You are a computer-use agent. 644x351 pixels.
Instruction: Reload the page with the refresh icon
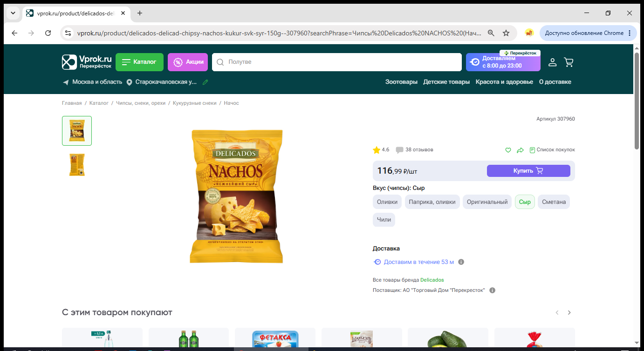[x=48, y=33]
